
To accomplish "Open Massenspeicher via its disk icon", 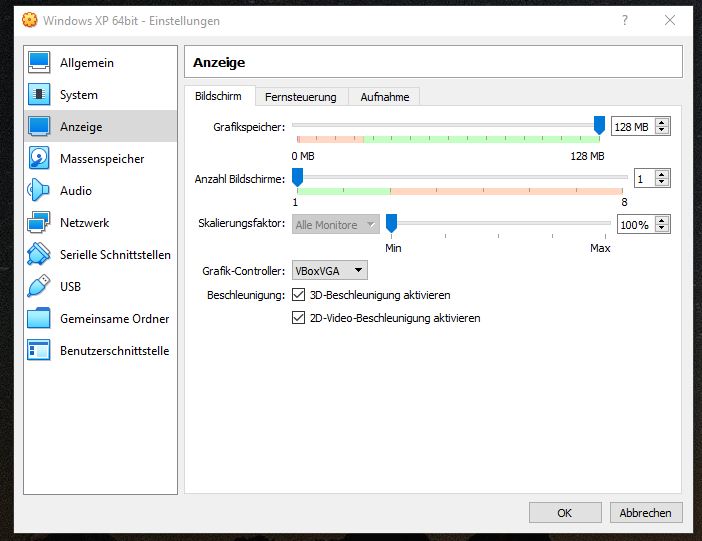I will pyautogui.click(x=39, y=158).
